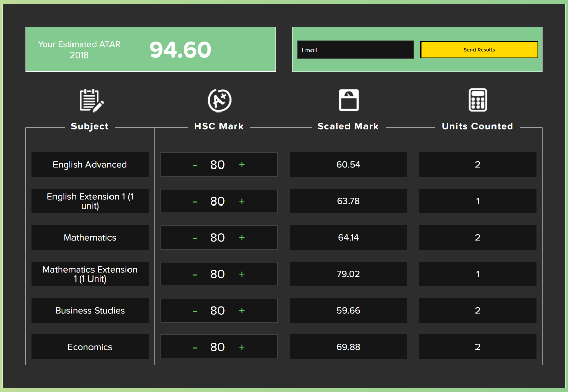Screen dimensions: 568x392
Task: Click the Subject column heading
Action: point(90,127)
